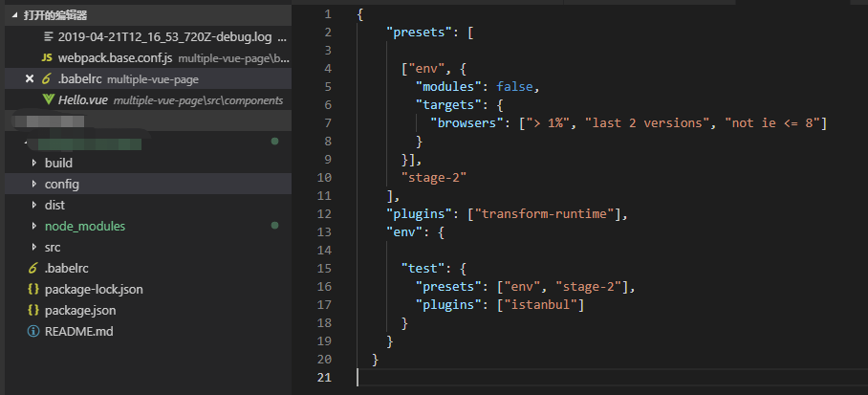The width and height of the screenshot is (868, 395).
Task: Expand the node_modules folder
Action: click(34, 226)
